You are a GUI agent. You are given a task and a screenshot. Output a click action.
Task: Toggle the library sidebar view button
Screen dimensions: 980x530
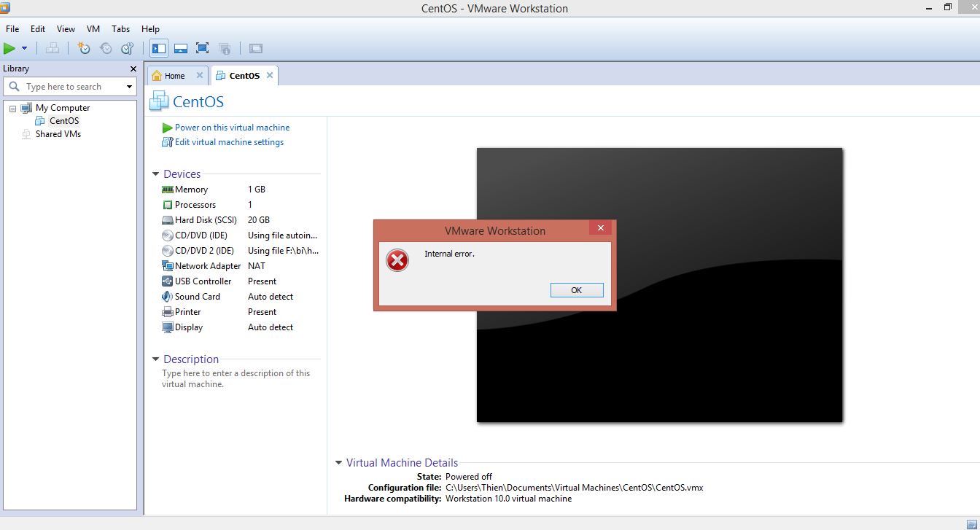158,48
